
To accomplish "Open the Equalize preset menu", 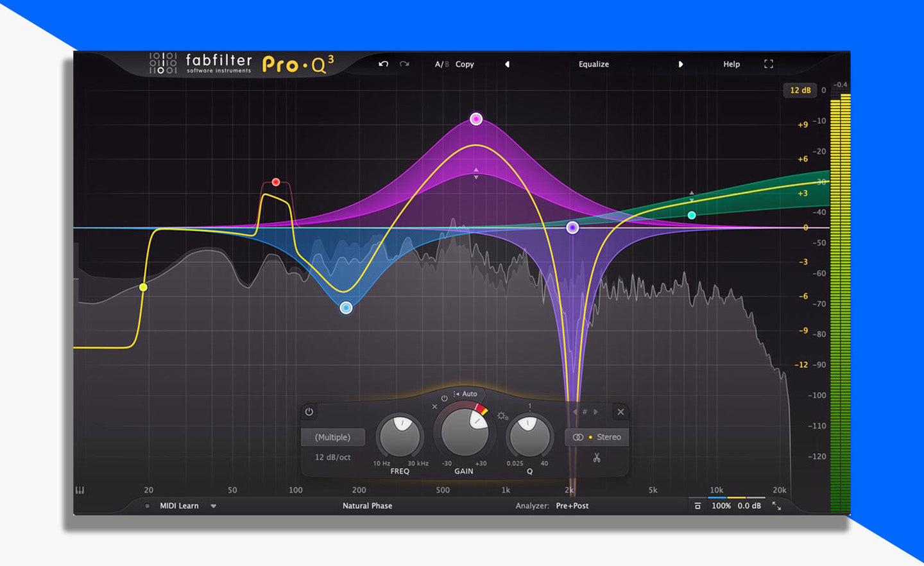I will (594, 64).
